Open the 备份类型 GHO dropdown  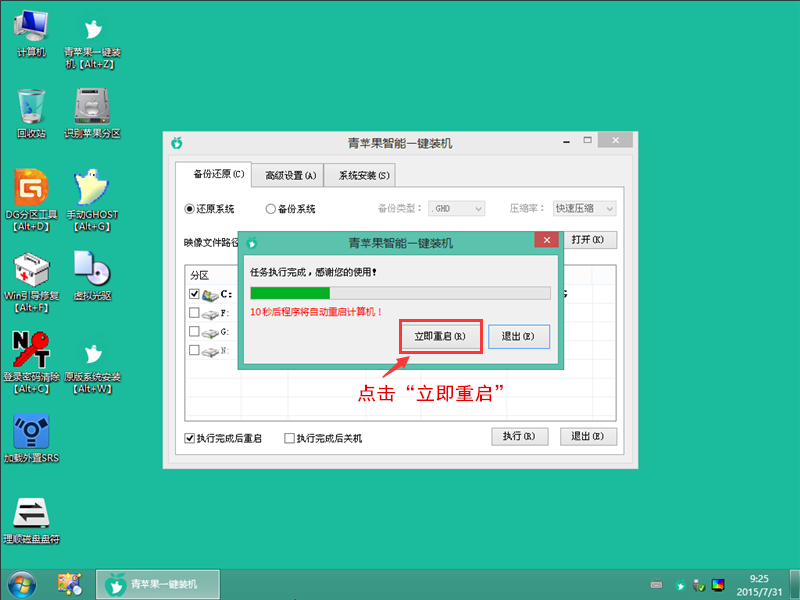pos(456,208)
